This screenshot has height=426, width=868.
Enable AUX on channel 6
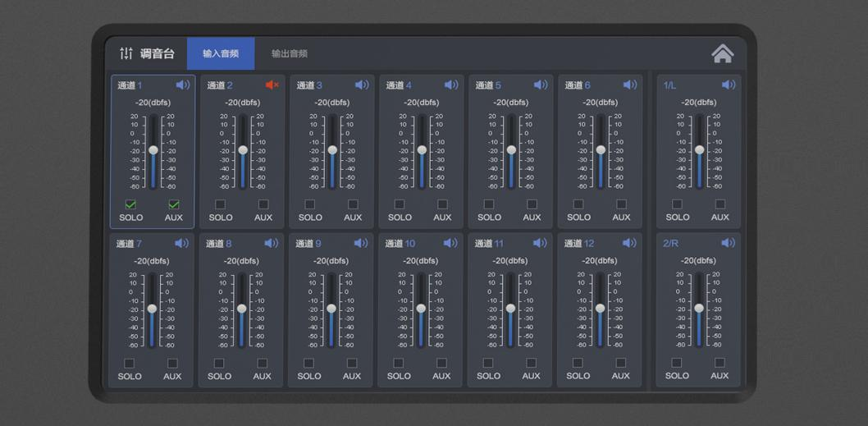[x=621, y=204]
